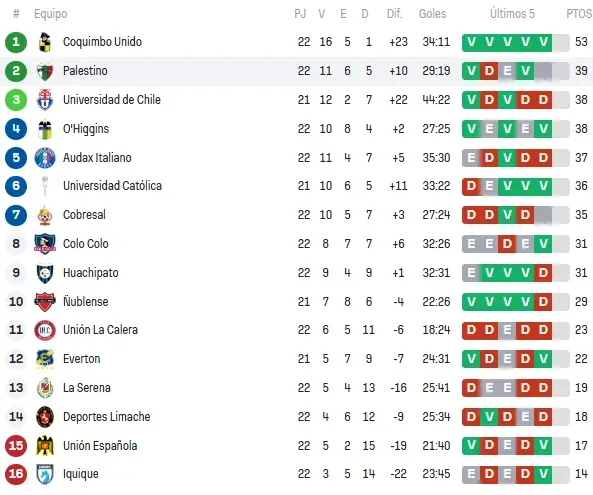Click the Iquique shield badge
593x495 pixels.
(x=45, y=474)
